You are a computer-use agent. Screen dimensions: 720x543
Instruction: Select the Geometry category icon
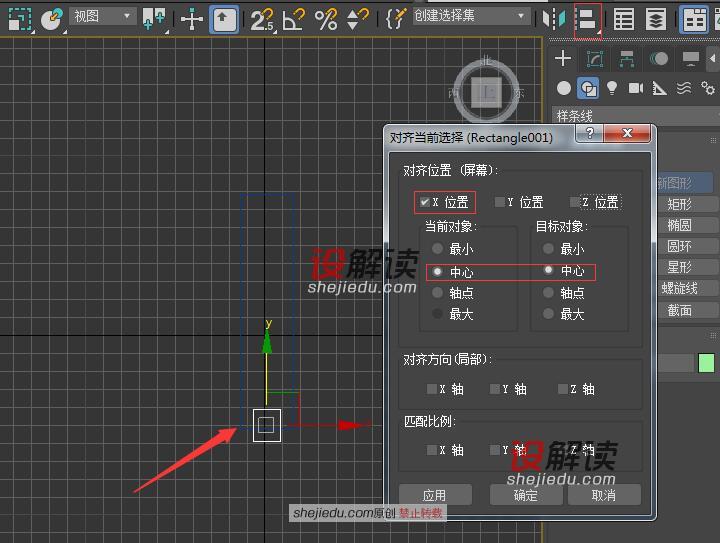(x=564, y=88)
